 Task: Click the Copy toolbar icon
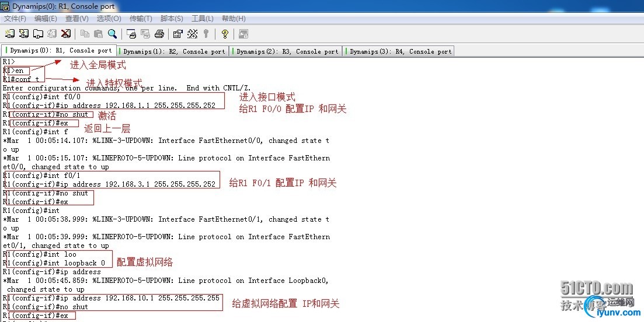click(85, 34)
